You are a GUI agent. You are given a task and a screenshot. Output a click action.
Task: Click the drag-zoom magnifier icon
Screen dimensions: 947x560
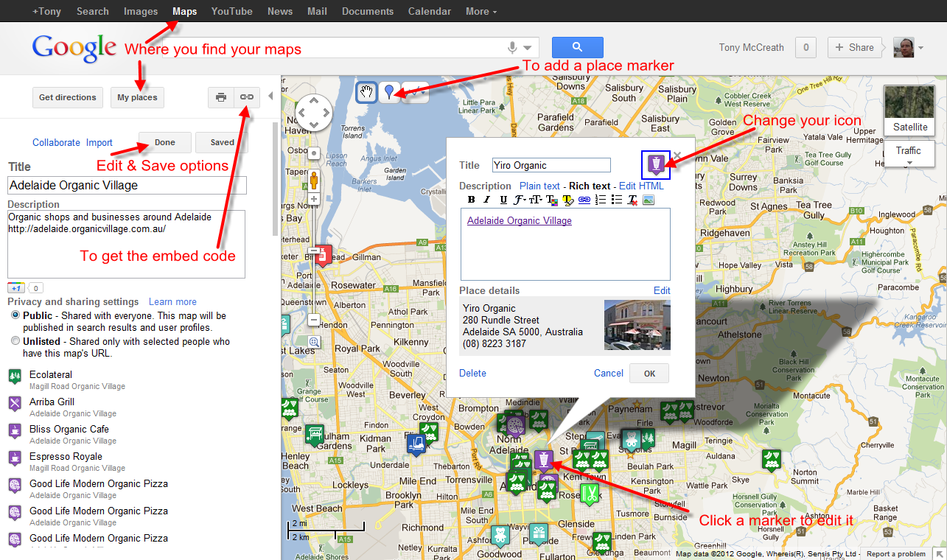pos(314,342)
